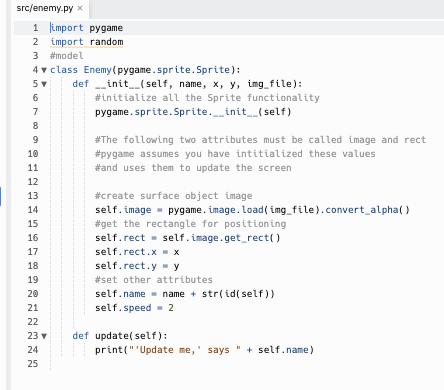Click '#create surface object image' comment
The image size is (444, 390).
point(174,196)
